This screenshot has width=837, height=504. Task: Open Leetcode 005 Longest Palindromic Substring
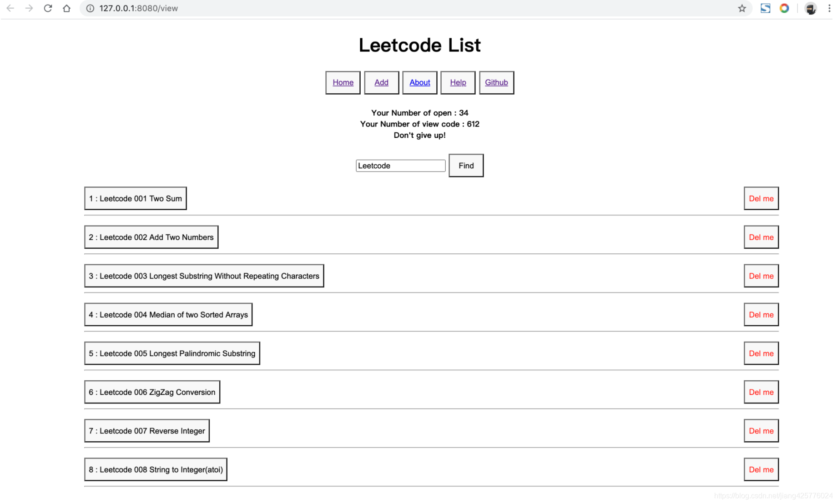(172, 353)
